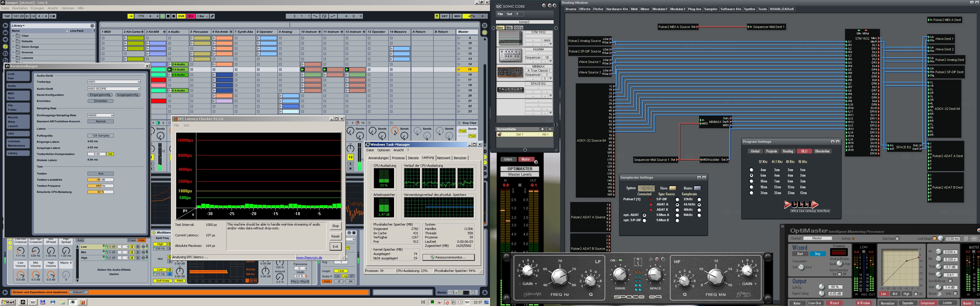Click the Treiberfehler-Kompensation 0.00 field
The height and width of the screenshot is (306, 980).
tap(97, 154)
